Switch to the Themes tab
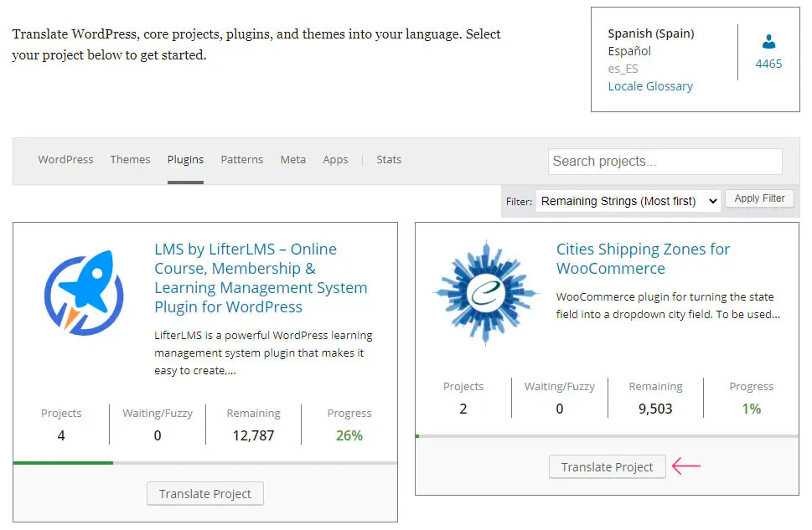 130,159
